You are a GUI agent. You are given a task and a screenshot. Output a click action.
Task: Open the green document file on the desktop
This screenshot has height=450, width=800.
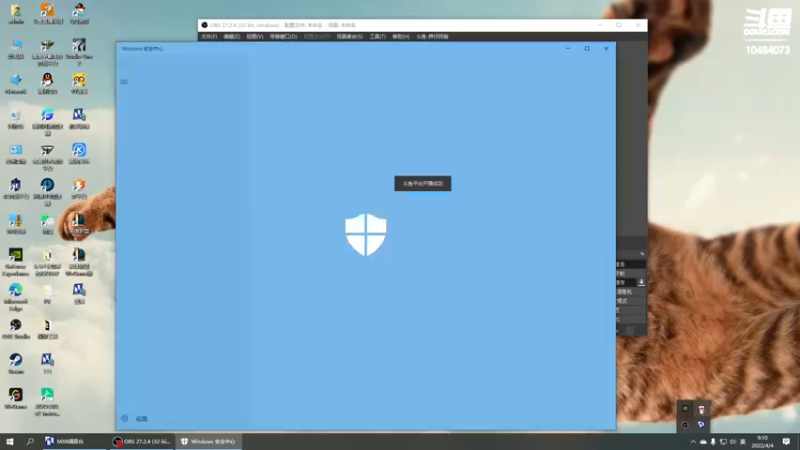point(47,402)
